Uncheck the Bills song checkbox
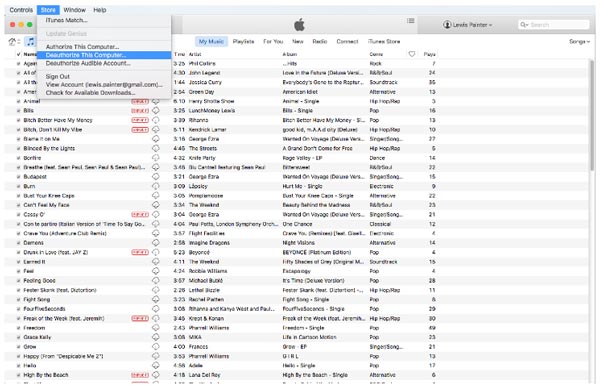The image size is (600, 391). 18,111
